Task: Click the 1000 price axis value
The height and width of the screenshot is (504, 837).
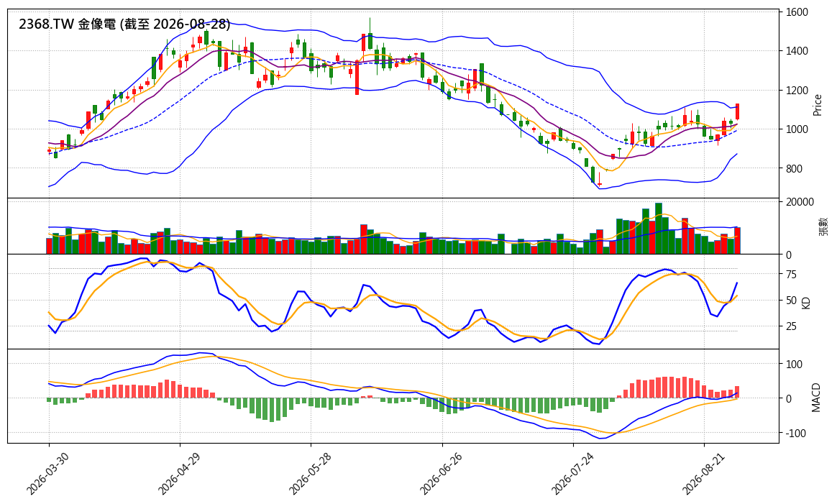Action: point(797,129)
